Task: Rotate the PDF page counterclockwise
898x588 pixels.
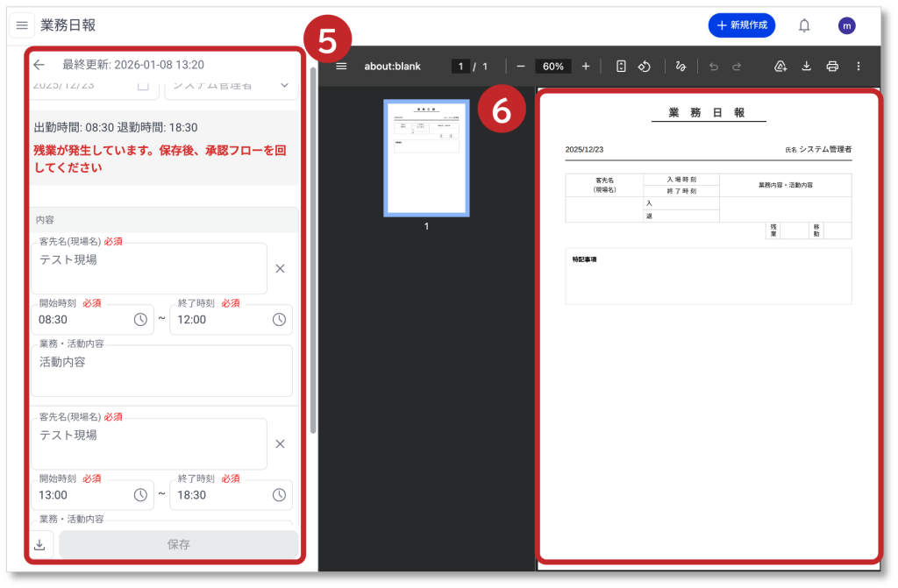Action: [645, 67]
